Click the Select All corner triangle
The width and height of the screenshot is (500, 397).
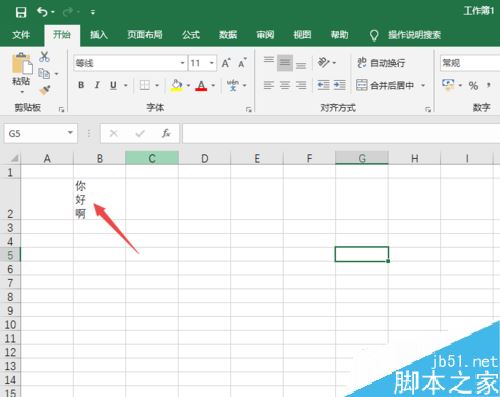tap(13, 158)
